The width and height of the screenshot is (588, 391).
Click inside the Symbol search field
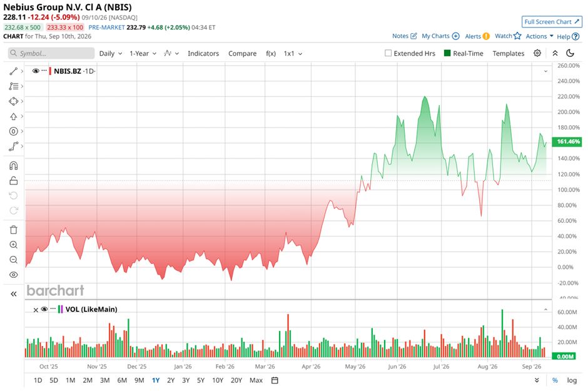click(x=51, y=53)
